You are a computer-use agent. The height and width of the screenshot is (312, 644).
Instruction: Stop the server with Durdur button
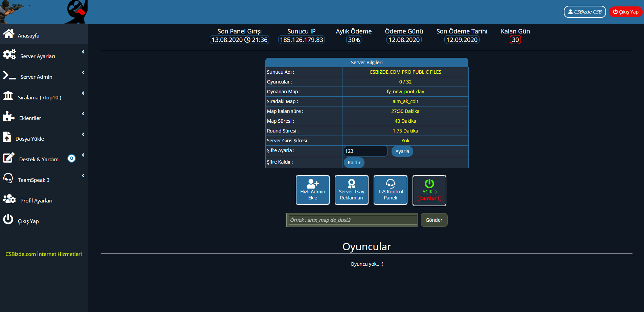[429, 199]
